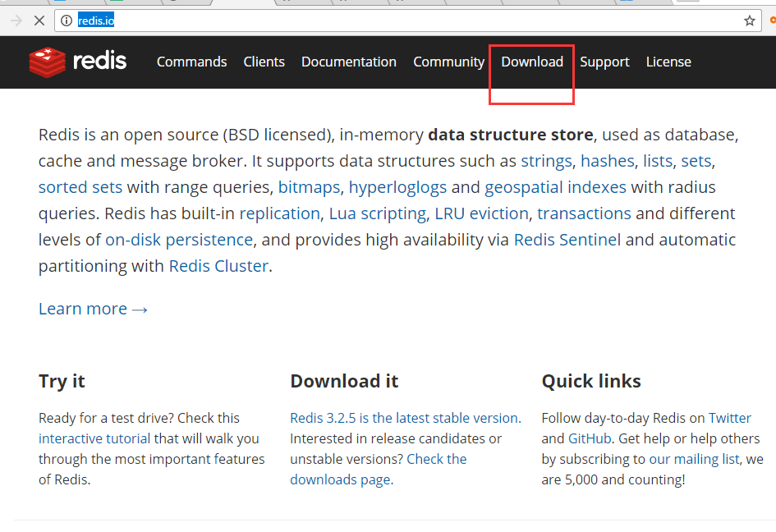
Task: Click the Support navigation item
Action: [x=604, y=62]
